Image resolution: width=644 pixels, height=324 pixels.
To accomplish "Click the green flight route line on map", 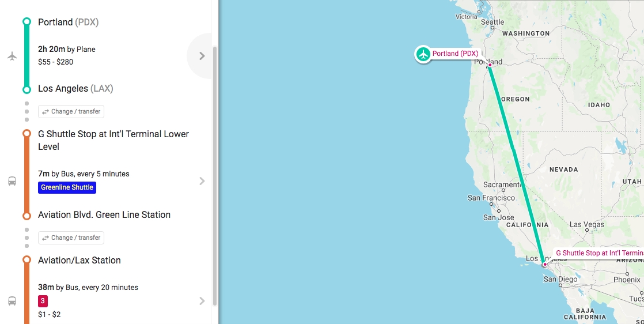I will pos(516,161).
